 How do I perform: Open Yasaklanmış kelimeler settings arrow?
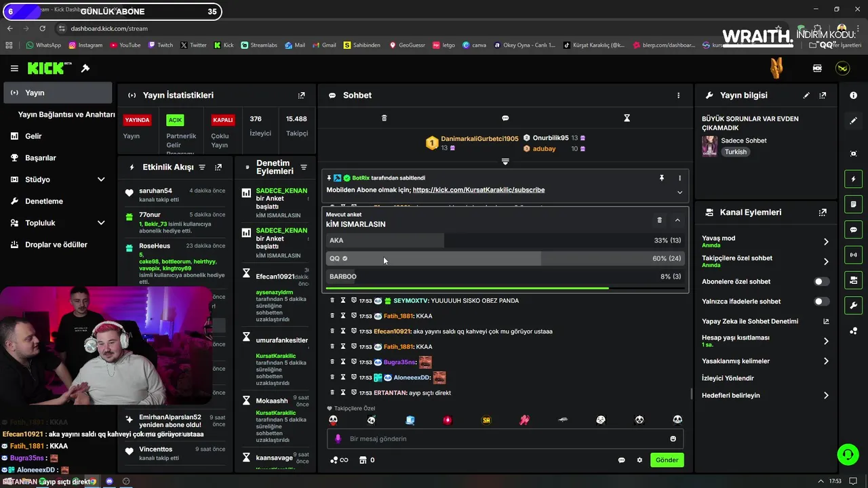826,361
